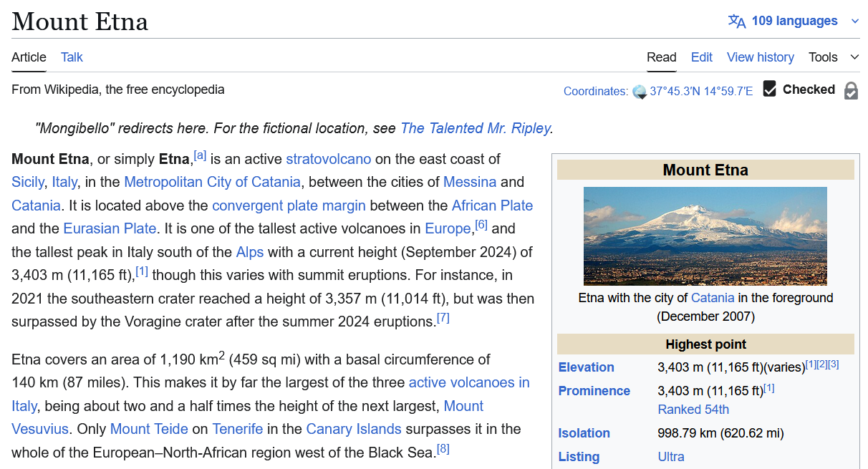Viewport: 868px width, 469px height.
Task: Open reference [3] beside elevation value
Action: click(x=834, y=364)
